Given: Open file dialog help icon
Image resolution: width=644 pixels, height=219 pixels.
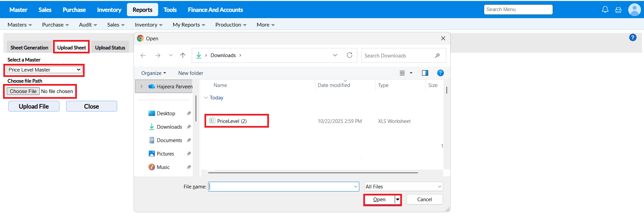Looking at the screenshot, I should click(440, 73).
